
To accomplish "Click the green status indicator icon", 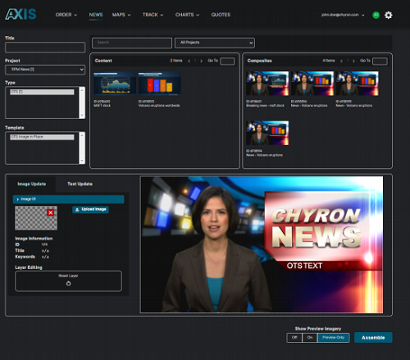I will point(376,15).
